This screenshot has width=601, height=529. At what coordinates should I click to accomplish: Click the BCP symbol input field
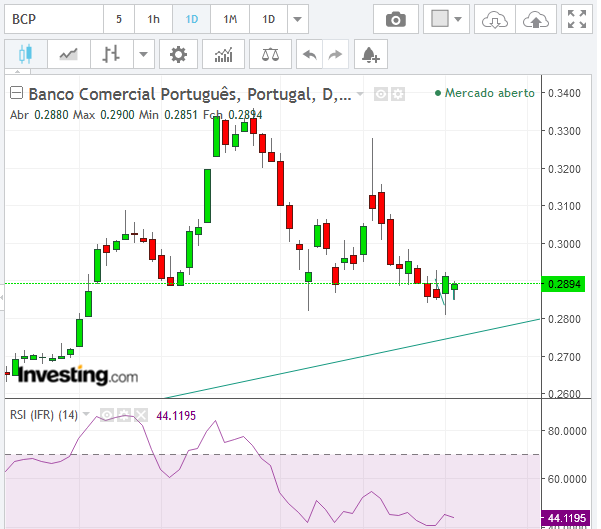pos(54,19)
